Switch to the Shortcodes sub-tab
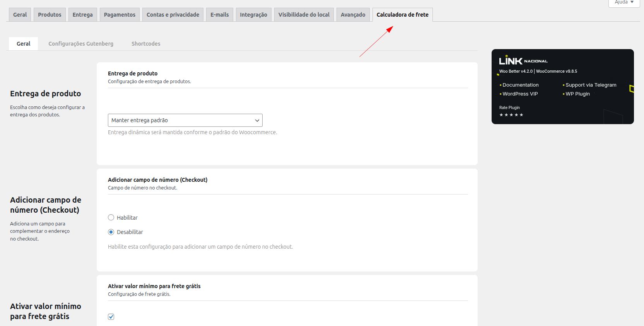This screenshot has height=326, width=644. tap(146, 44)
